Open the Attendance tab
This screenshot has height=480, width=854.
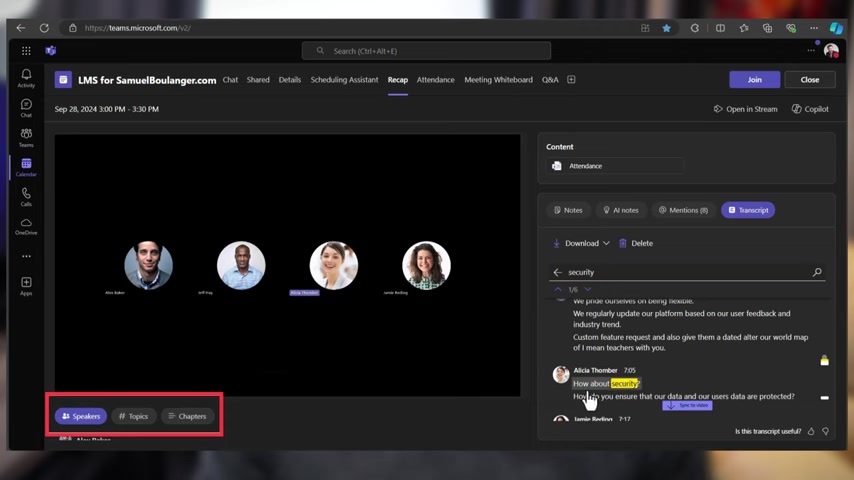[x=435, y=80]
